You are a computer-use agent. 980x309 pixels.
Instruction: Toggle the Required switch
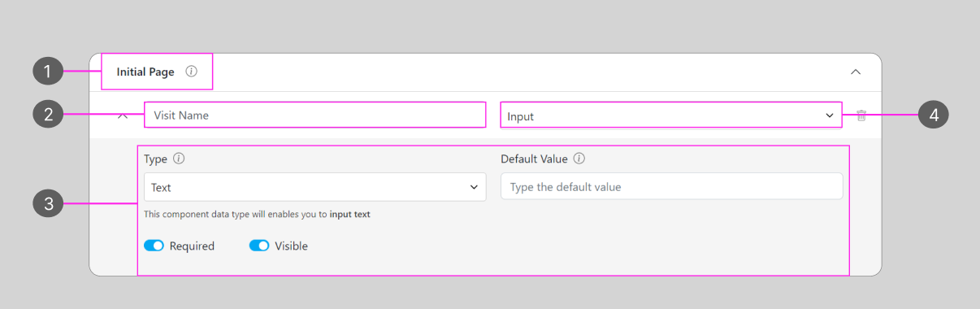click(x=154, y=246)
